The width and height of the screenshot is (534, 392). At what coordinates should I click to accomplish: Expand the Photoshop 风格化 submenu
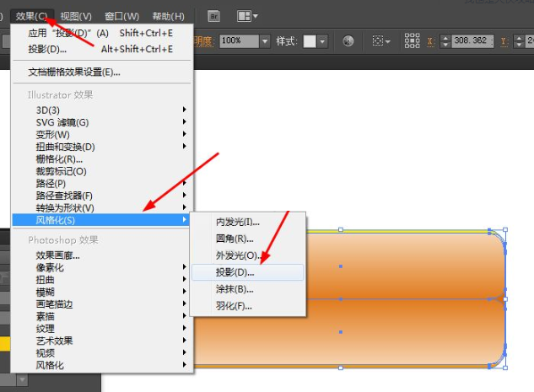pyautogui.click(x=102, y=366)
